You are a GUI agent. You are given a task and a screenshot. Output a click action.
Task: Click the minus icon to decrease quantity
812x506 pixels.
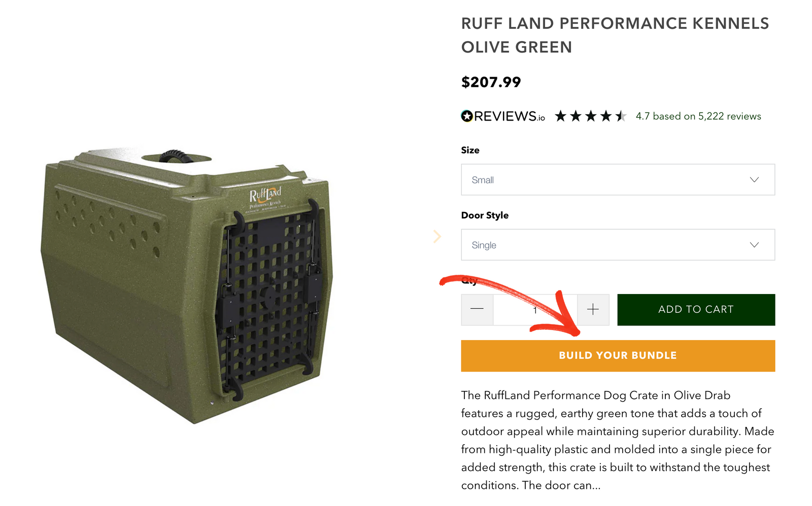[x=477, y=309]
